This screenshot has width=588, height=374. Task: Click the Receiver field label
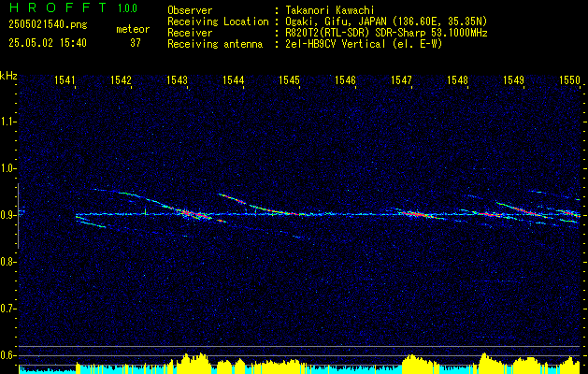(190, 33)
